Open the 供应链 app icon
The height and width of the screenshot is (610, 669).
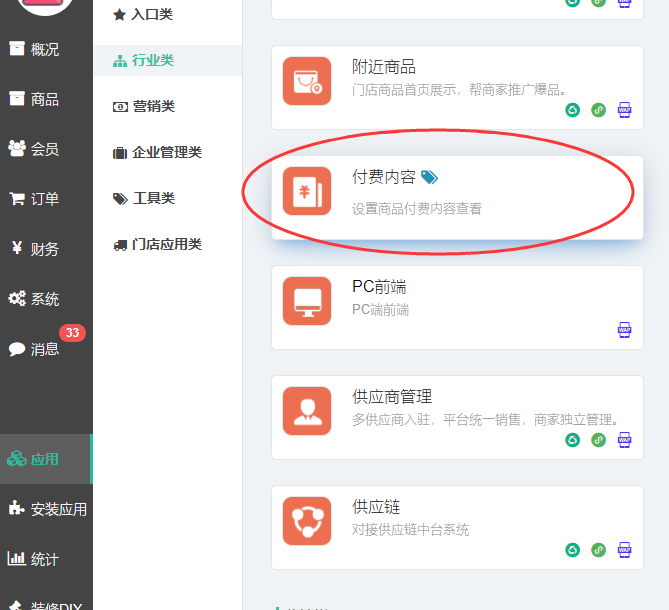[x=307, y=521]
